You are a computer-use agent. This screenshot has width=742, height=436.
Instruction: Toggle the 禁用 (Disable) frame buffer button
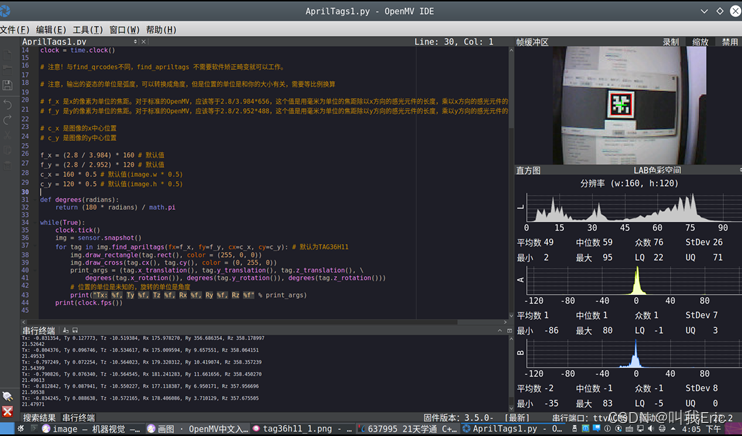click(x=729, y=42)
